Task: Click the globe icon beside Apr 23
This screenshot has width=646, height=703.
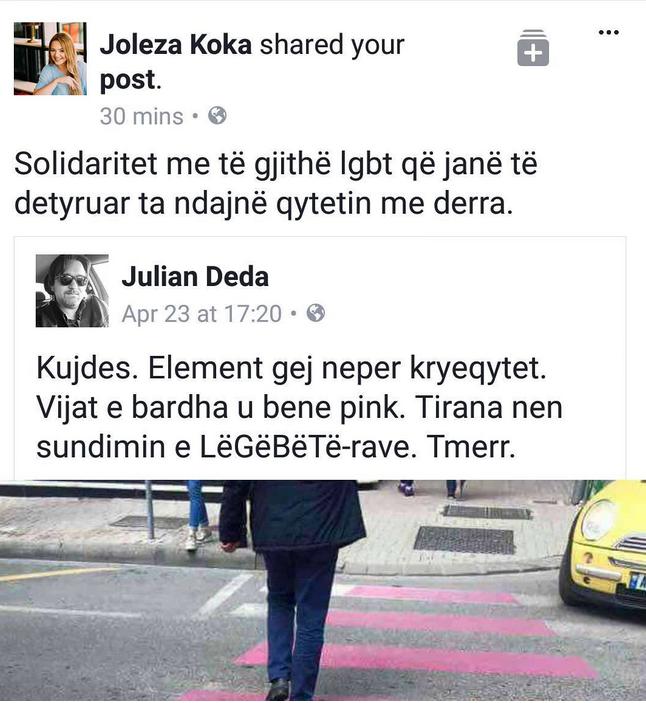Action: [x=316, y=313]
